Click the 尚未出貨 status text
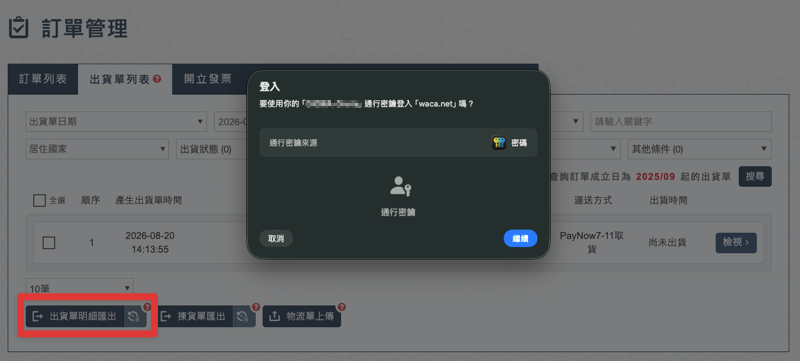The width and height of the screenshot is (800, 361). point(668,243)
